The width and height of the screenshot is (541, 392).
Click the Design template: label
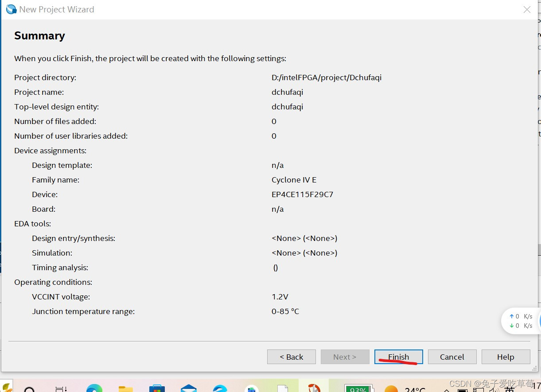click(x=62, y=165)
